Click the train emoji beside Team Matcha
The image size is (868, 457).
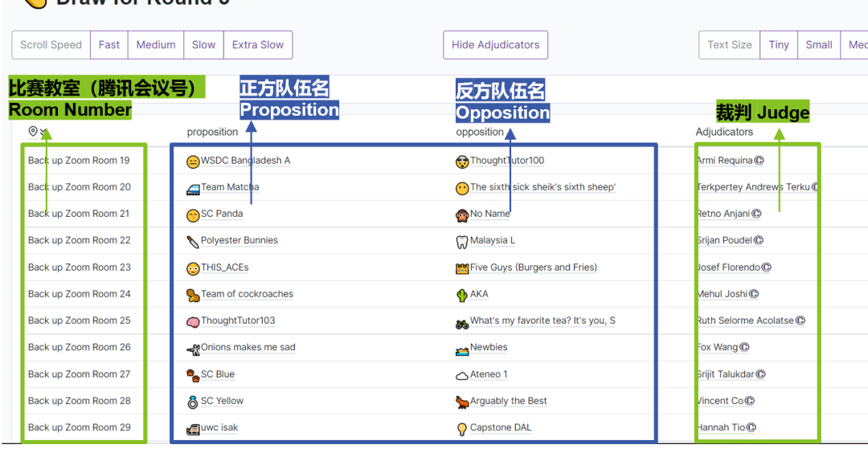click(193, 188)
